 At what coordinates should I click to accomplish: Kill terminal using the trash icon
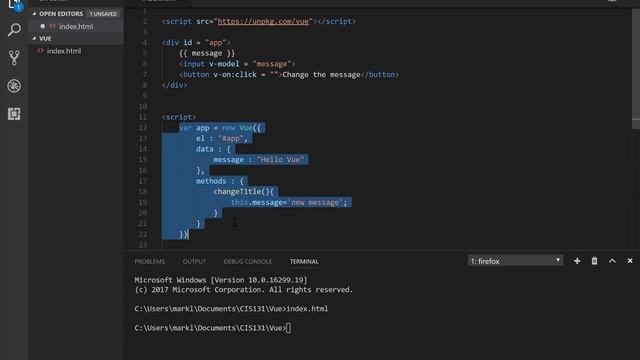[x=594, y=261]
